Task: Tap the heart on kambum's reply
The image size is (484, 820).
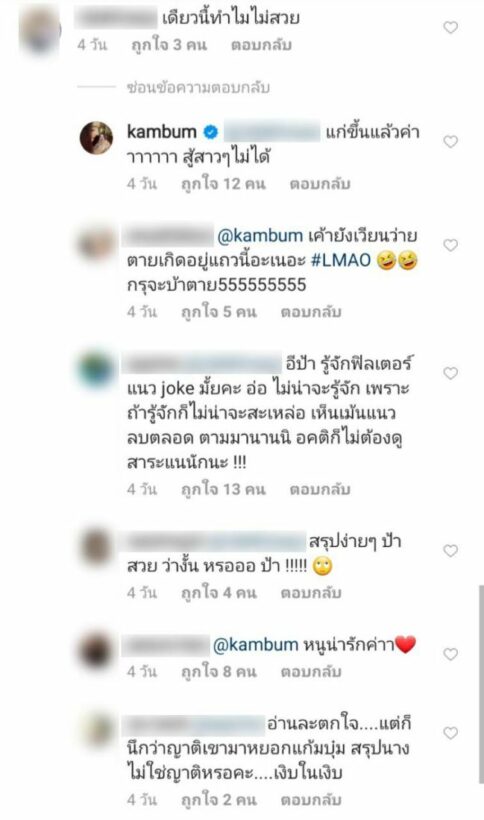Action: pos(451,141)
